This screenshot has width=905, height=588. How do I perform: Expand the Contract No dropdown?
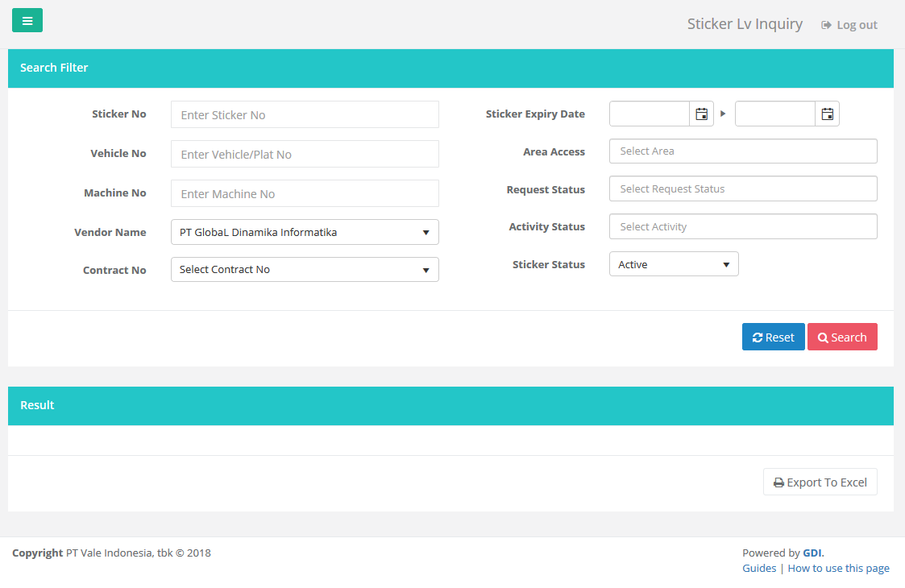(305, 270)
